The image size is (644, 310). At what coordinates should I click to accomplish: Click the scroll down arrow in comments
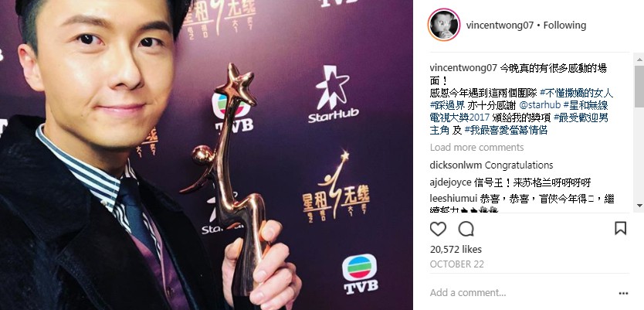click(639, 205)
